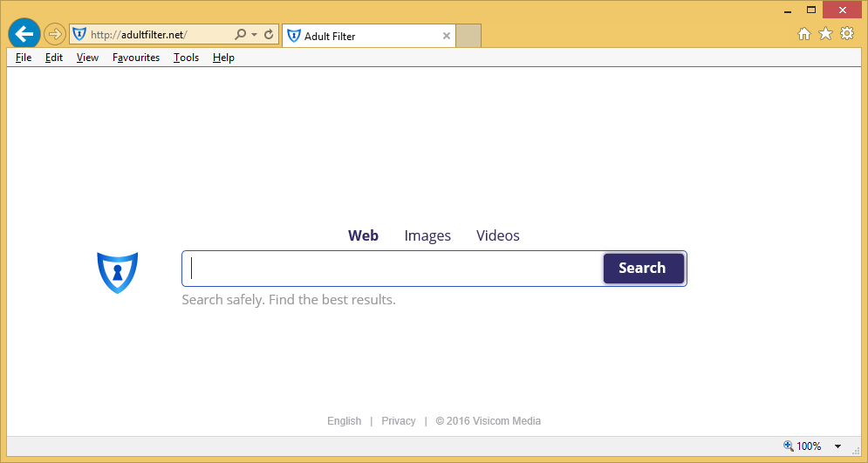Open the Favourites menu
Screen dimensions: 868x463
[136, 58]
